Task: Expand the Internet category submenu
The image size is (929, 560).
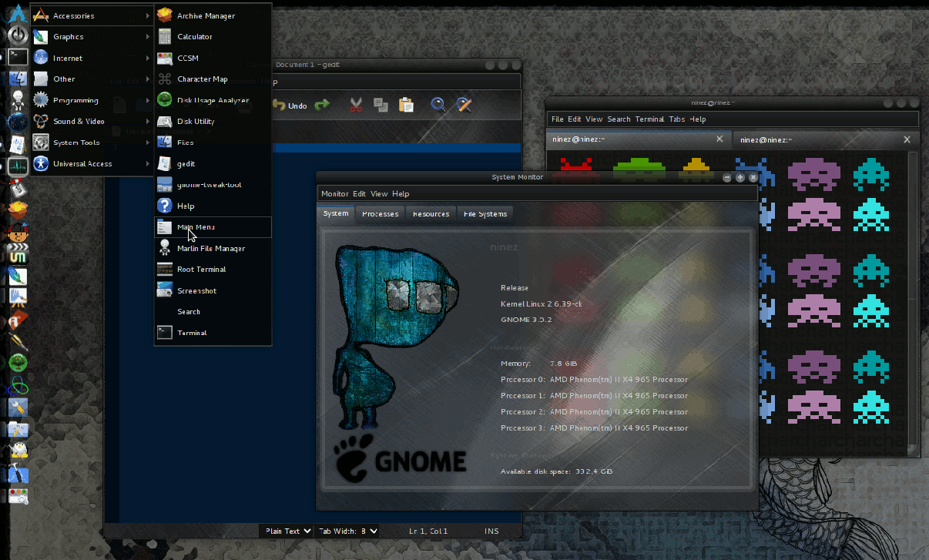Action: click(x=92, y=58)
